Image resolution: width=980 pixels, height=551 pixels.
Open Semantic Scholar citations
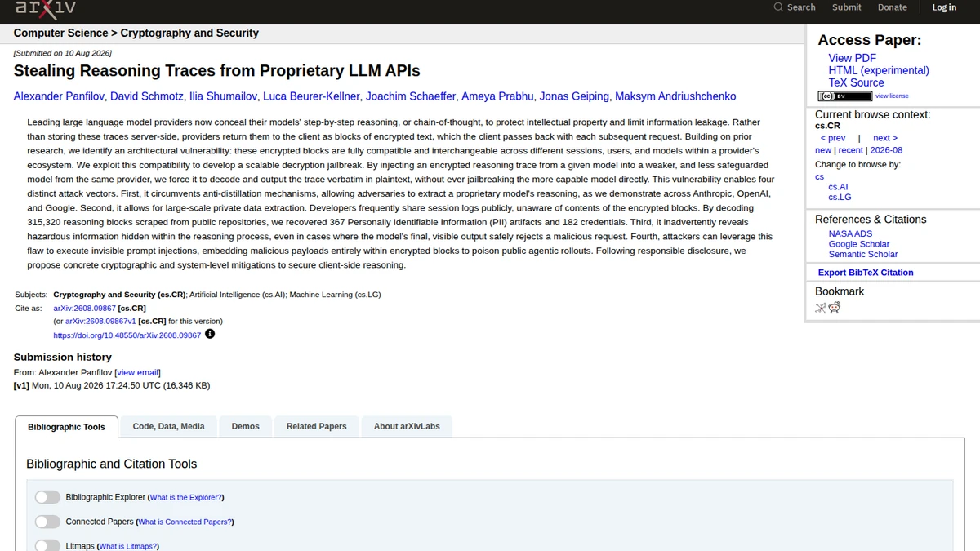862,254
